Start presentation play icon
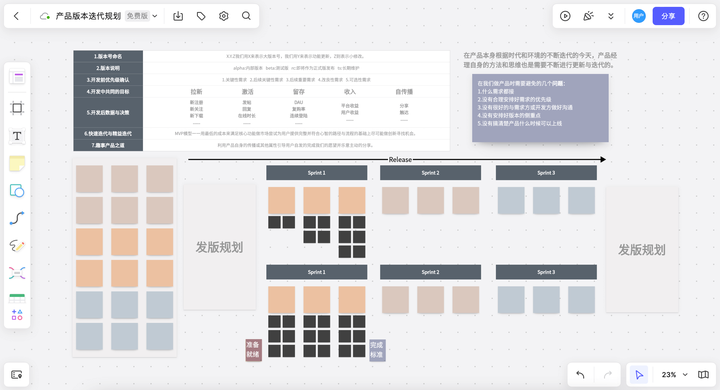The width and height of the screenshot is (720, 390). tap(565, 16)
